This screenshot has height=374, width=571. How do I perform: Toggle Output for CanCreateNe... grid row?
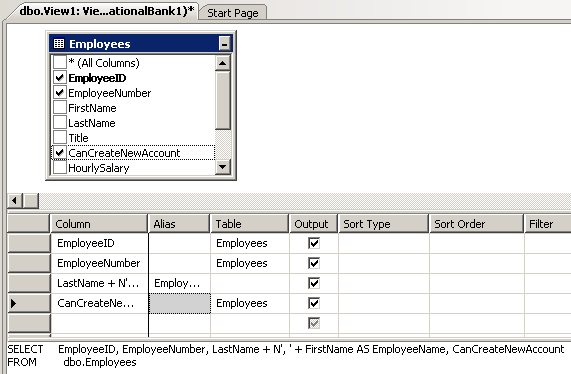[x=314, y=303]
